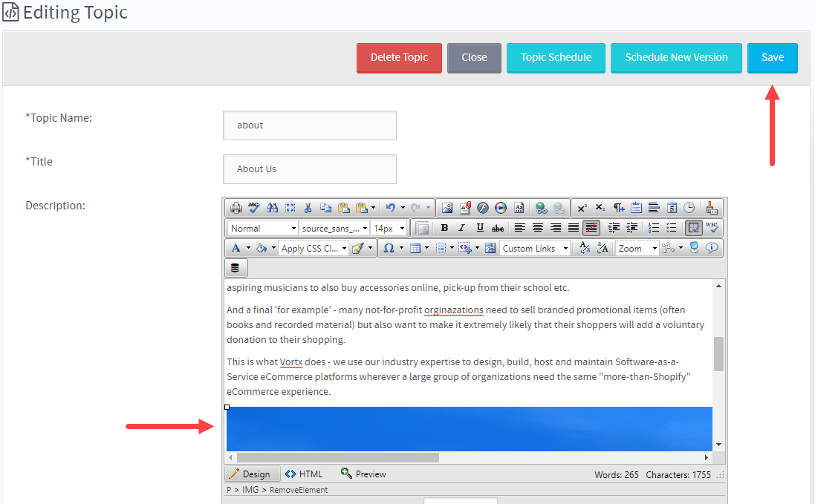This screenshot has height=504, width=815.
Task: Use the format painter icon
Action: (357, 247)
